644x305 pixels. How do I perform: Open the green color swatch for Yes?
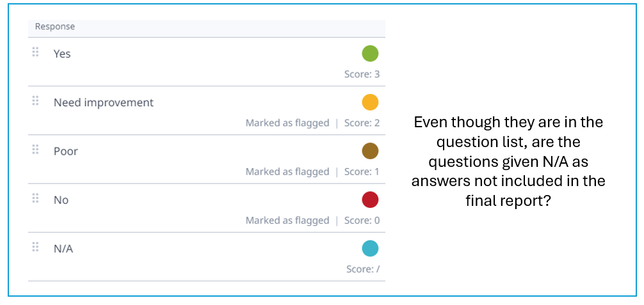click(x=370, y=54)
